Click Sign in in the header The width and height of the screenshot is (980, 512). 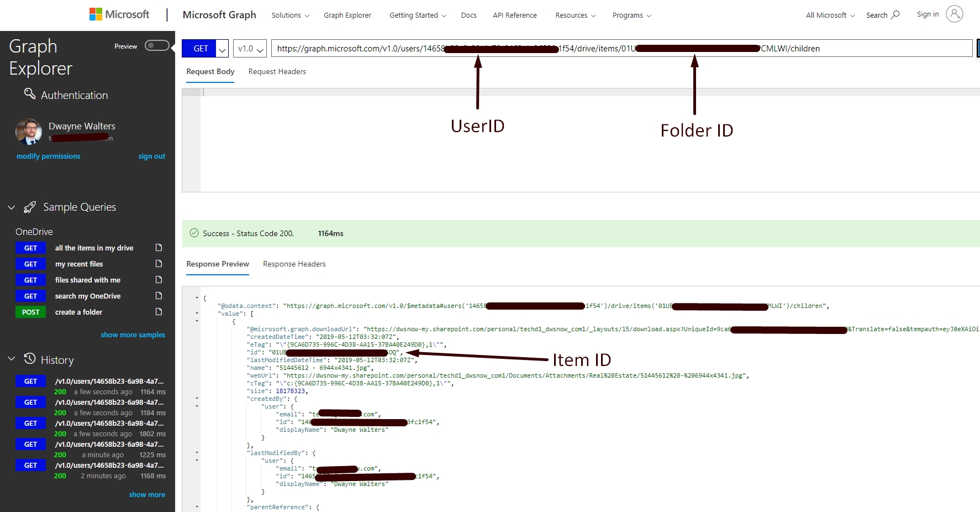coord(928,14)
